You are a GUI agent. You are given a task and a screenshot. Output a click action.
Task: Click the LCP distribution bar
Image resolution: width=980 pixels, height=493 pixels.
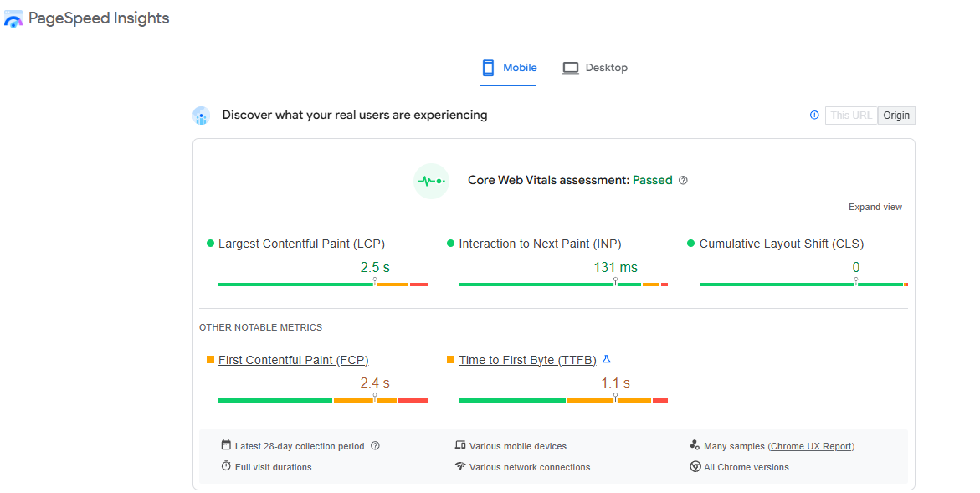point(322,285)
